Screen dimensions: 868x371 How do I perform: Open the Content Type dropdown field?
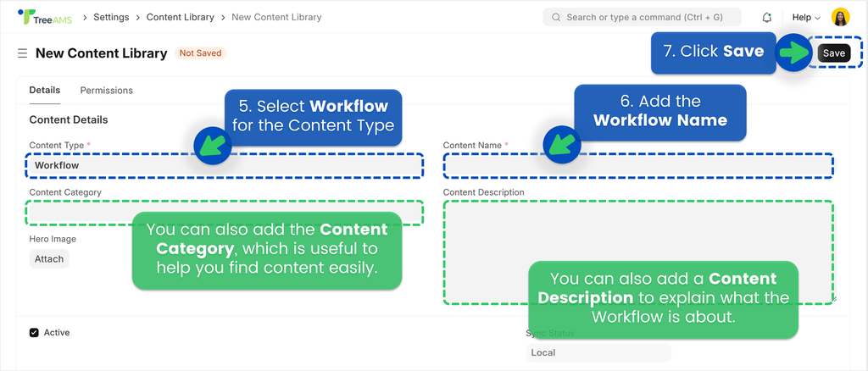pyautogui.click(x=110, y=165)
